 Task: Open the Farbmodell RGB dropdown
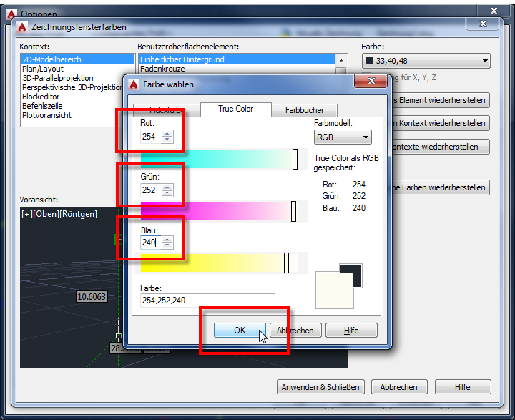click(x=343, y=137)
